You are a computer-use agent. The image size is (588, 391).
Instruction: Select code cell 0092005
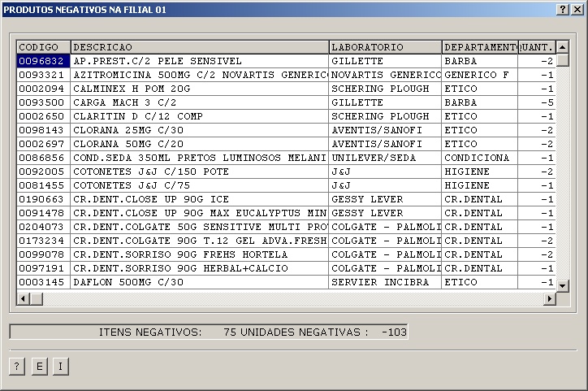click(x=44, y=172)
